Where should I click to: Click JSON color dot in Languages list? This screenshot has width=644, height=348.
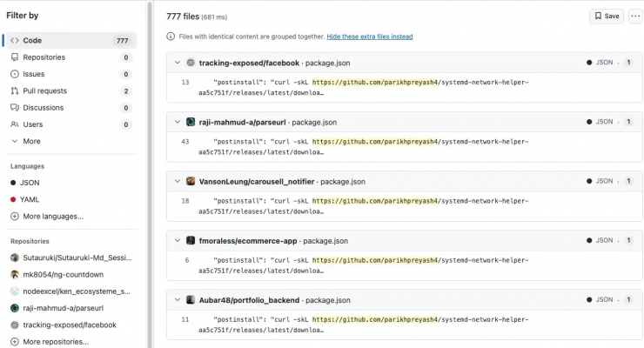click(x=13, y=183)
